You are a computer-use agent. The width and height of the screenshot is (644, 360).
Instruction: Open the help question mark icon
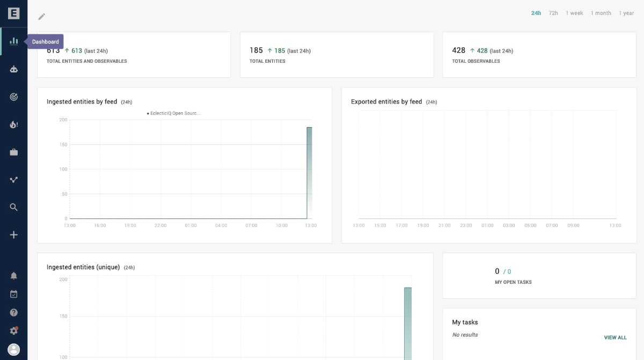coord(14,312)
